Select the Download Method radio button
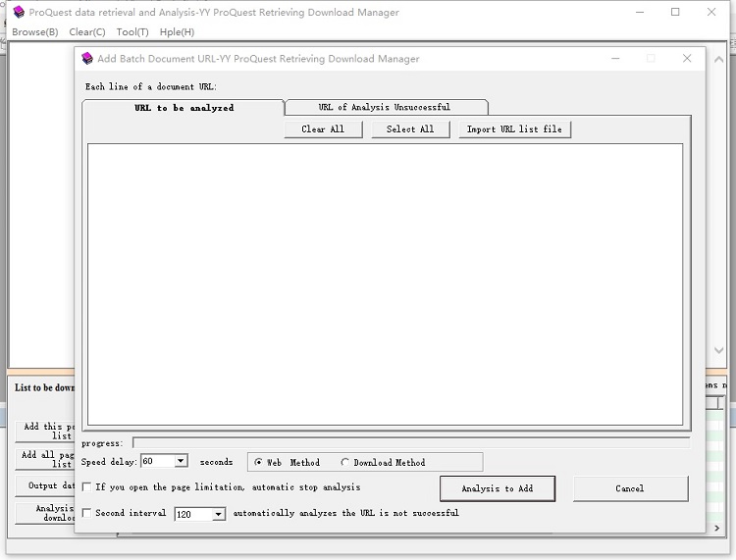The width and height of the screenshot is (736, 560). [345, 463]
